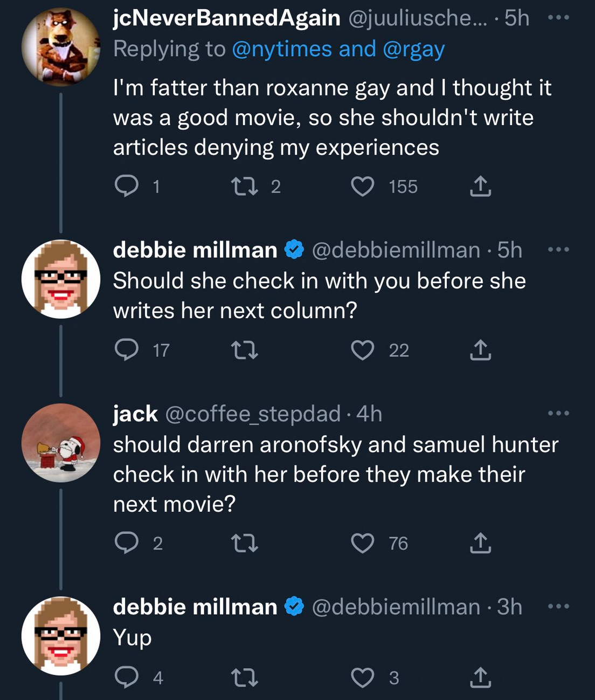The width and height of the screenshot is (595, 700).
Task: View jack's Snoopy profile picture
Action: point(61,443)
